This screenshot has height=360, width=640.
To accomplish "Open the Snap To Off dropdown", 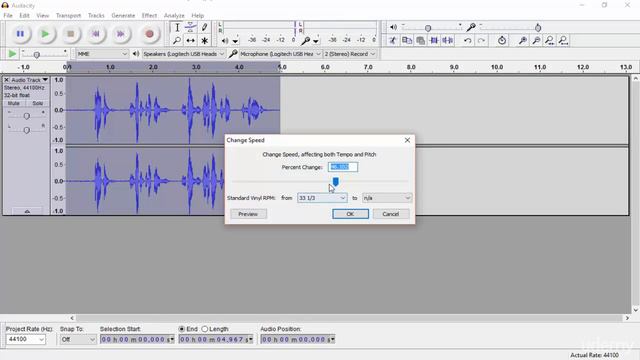I will (x=78, y=339).
